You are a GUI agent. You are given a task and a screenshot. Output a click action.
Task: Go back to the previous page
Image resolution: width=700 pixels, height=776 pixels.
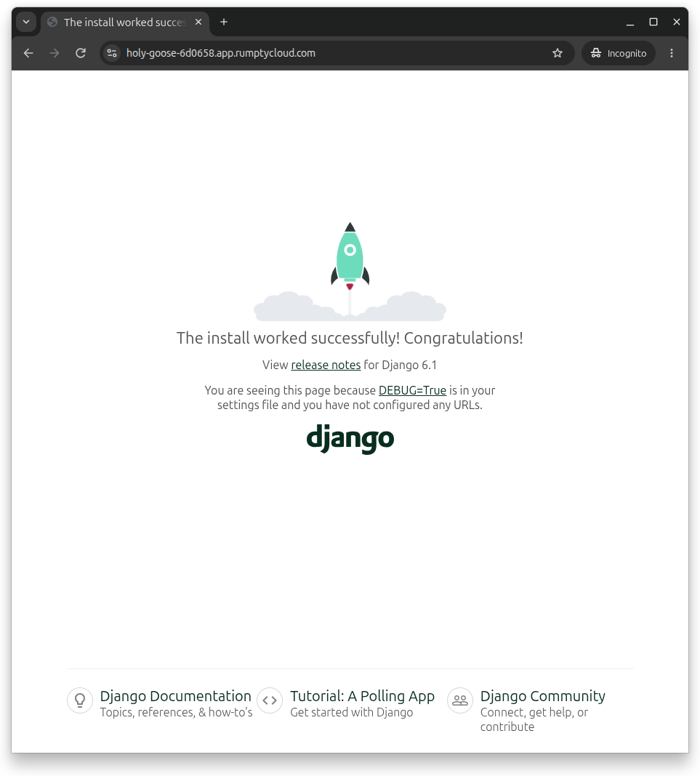click(x=29, y=53)
